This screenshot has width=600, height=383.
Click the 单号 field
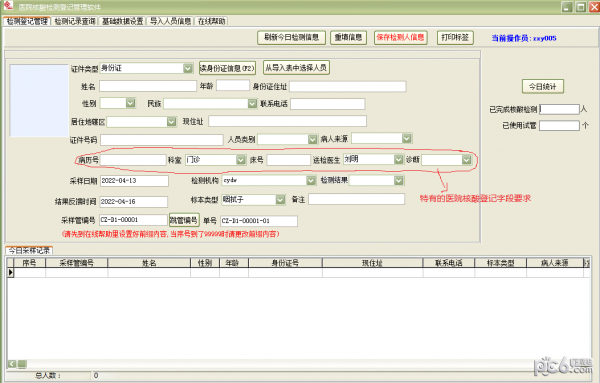[x=259, y=221]
